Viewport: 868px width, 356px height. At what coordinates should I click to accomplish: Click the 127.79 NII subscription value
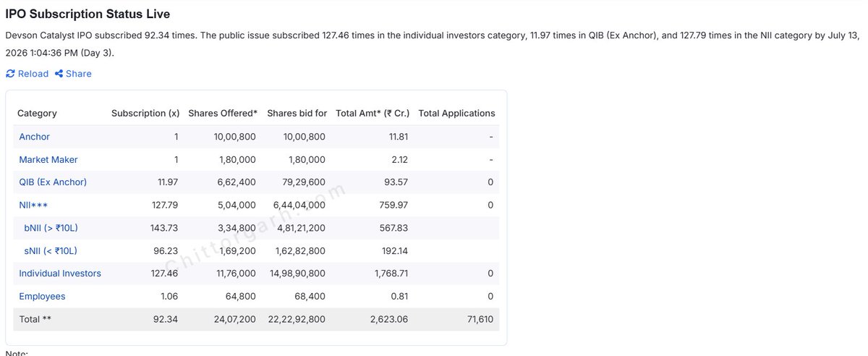(x=163, y=205)
